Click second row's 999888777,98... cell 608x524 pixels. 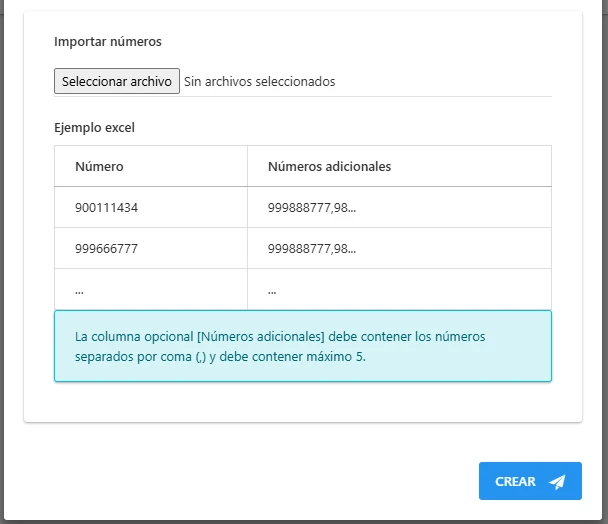coord(399,248)
